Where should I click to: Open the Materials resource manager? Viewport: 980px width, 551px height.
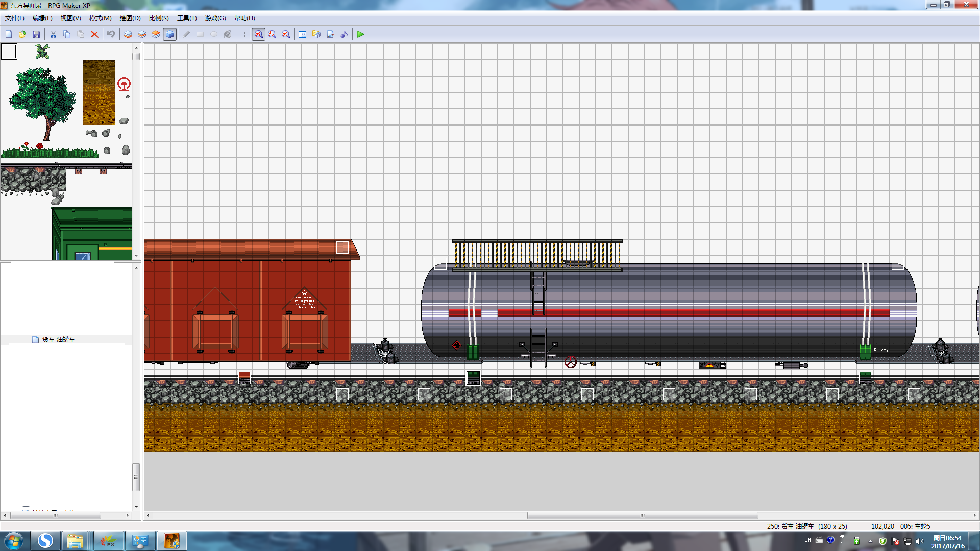316,34
